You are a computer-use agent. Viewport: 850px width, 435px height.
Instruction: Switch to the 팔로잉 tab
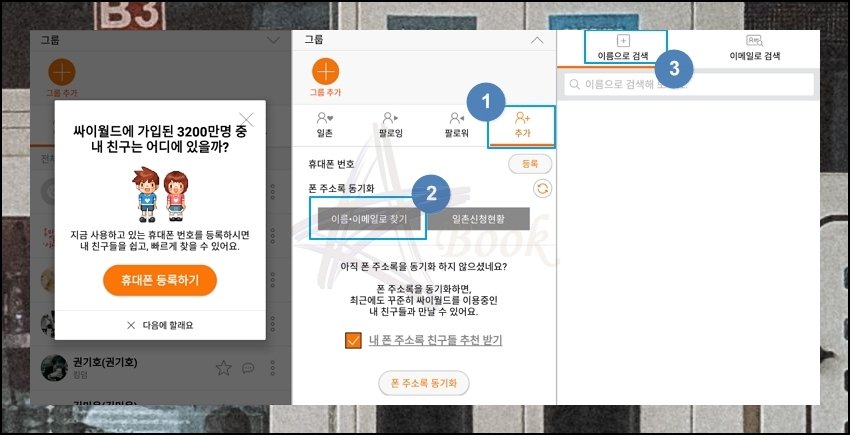(390, 125)
